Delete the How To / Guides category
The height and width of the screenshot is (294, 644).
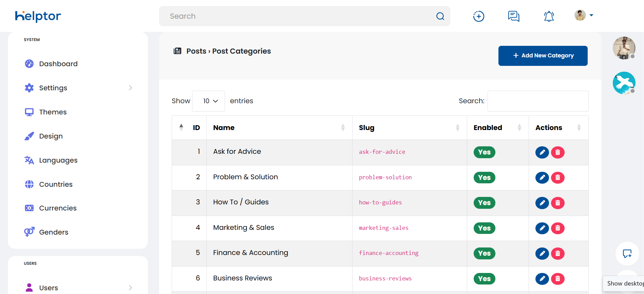click(x=558, y=203)
